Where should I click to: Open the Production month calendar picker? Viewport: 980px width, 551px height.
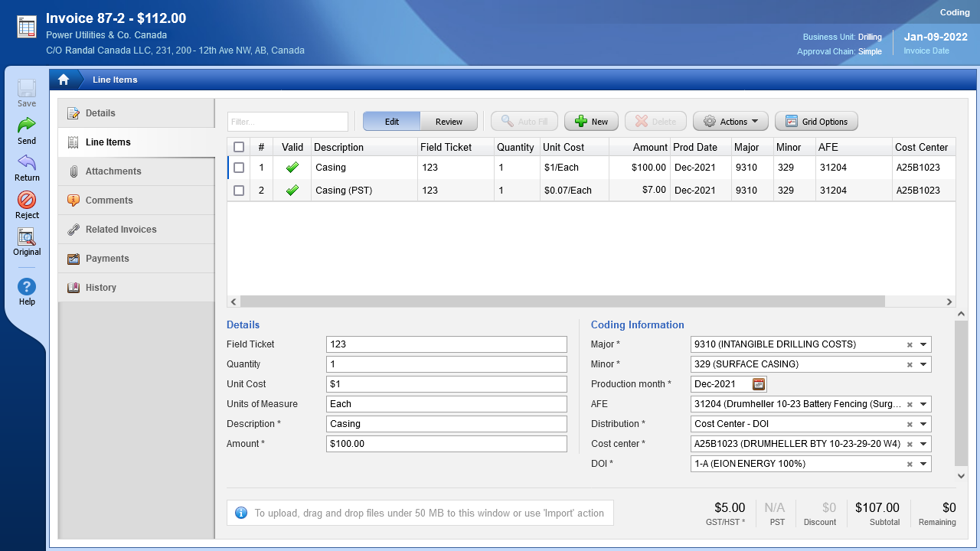[759, 384]
